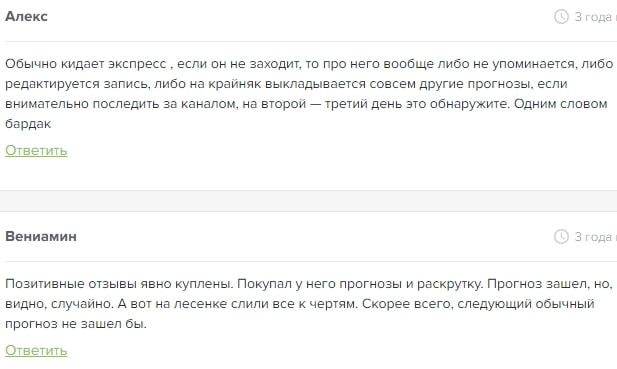Viewport: 617px width, 369px height.
Task: Reply to Алекс's comment via Ответить
Action: click(x=36, y=150)
